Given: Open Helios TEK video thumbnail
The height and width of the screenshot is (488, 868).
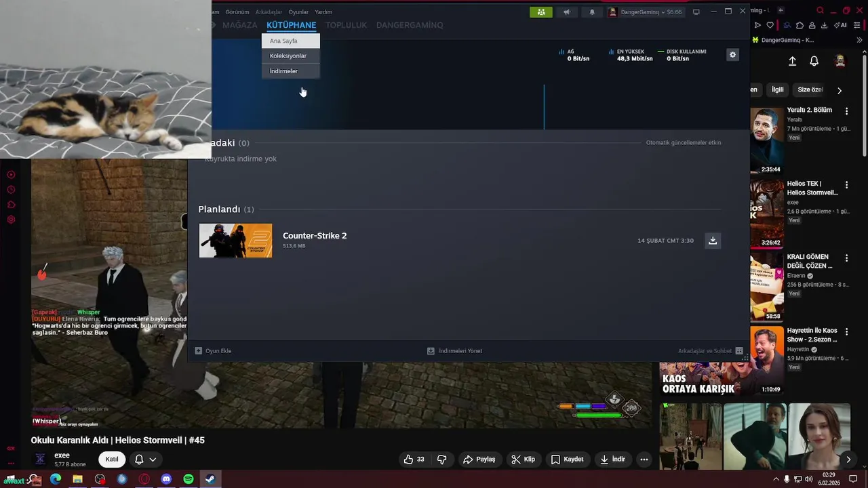Looking at the screenshot, I should 766,214.
